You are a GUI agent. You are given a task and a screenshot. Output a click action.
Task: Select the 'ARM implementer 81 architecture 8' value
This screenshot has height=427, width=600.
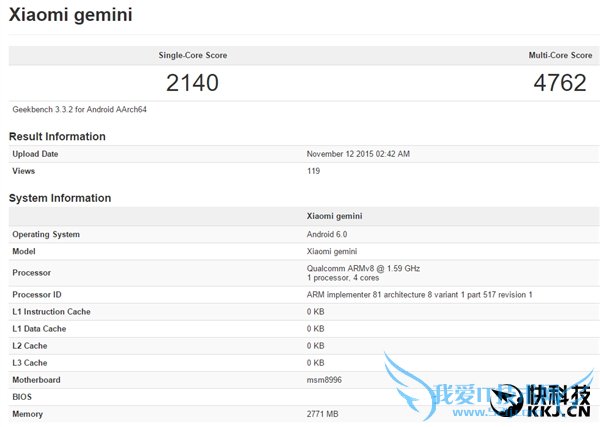pyautogui.click(x=419, y=295)
